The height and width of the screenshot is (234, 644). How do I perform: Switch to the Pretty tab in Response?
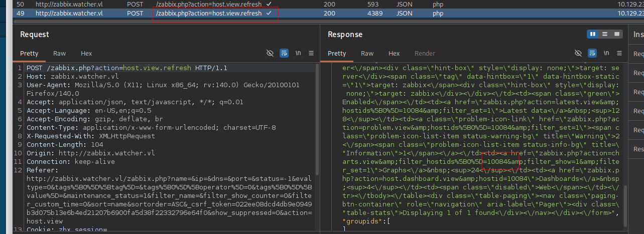point(337,54)
